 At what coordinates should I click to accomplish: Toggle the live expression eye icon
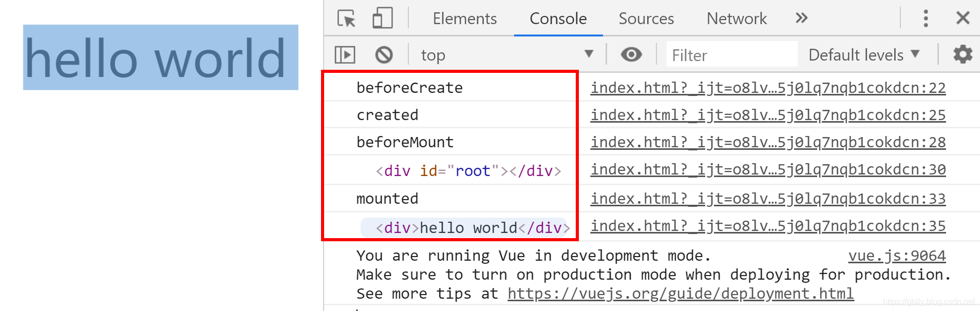pos(631,54)
